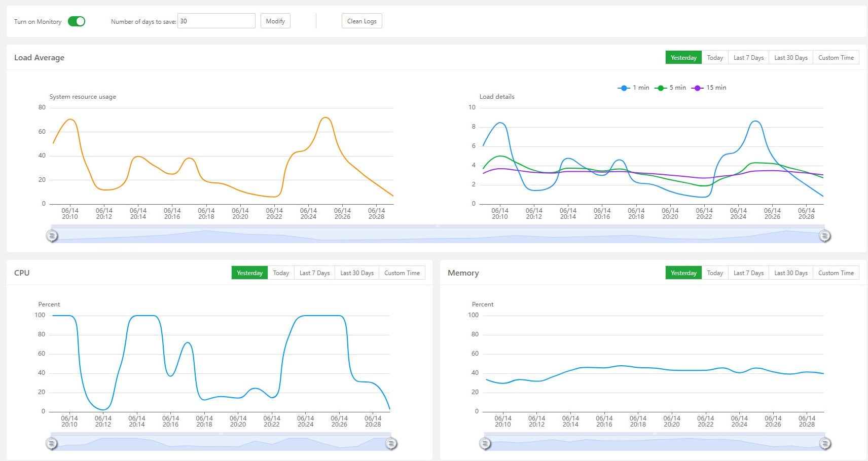The height and width of the screenshot is (461, 868).
Task: Open Custom Time for Load Average
Action: (836, 58)
